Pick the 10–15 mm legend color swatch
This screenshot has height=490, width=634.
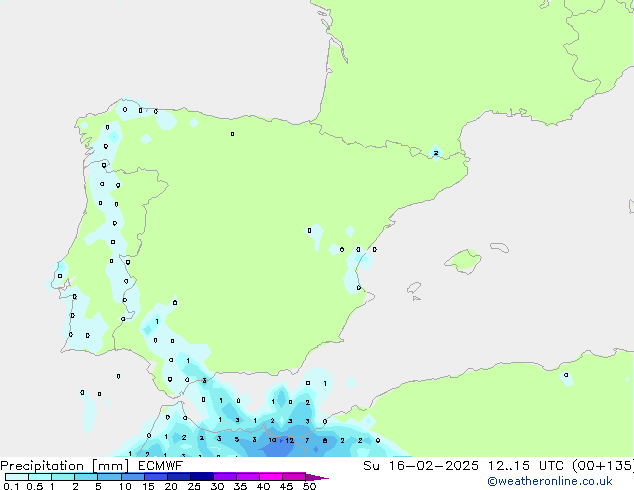[132, 477]
